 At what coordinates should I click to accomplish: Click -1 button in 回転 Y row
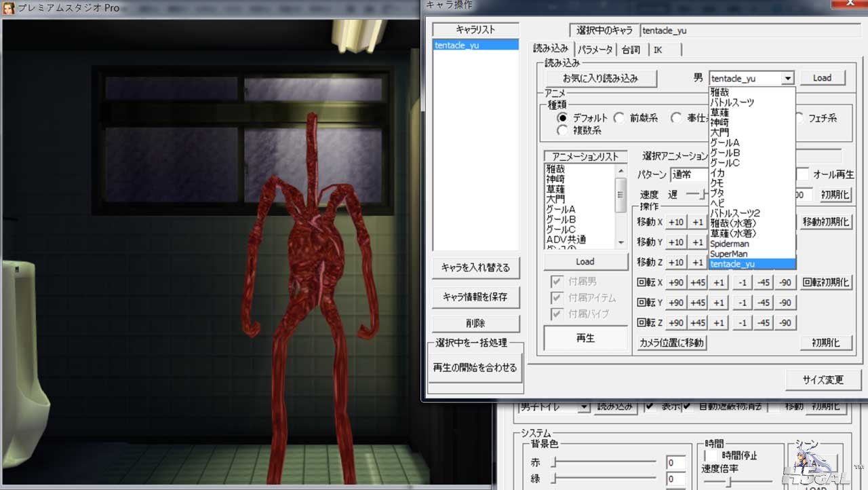(743, 303)
